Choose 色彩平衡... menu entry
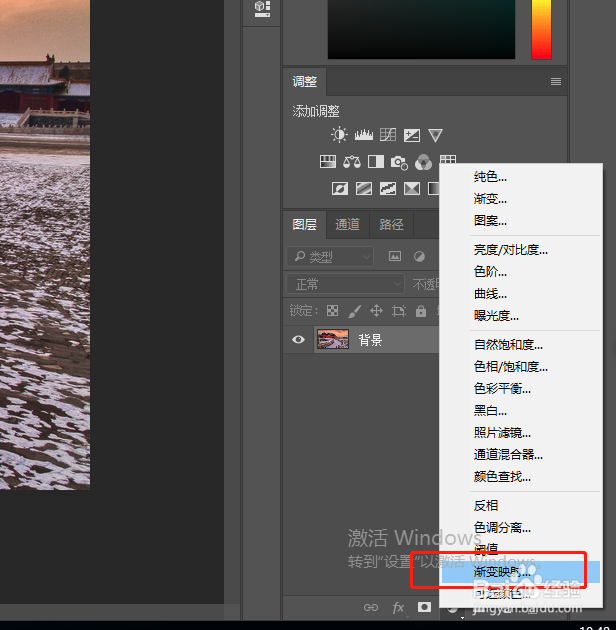This screenshot has height=630, width=616. (x=521, y=389)
